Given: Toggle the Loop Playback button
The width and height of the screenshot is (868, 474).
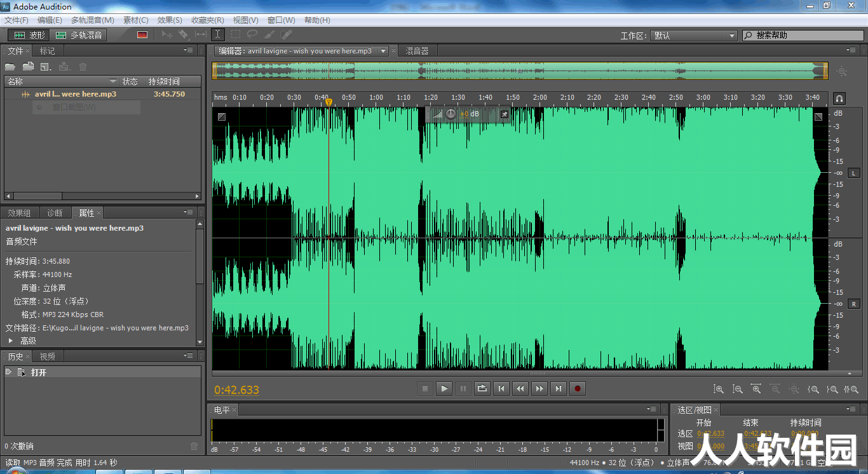Looking at the screenshot, I should (482, 388).
